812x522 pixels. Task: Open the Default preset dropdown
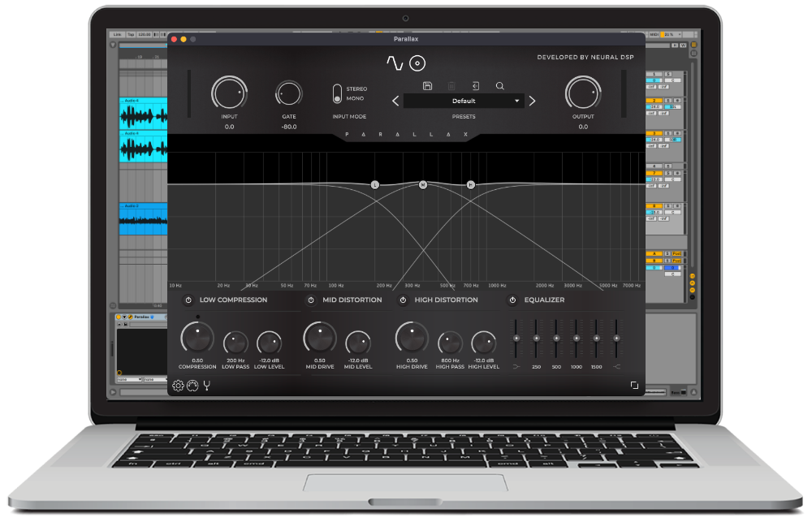[x=463, y=101]
